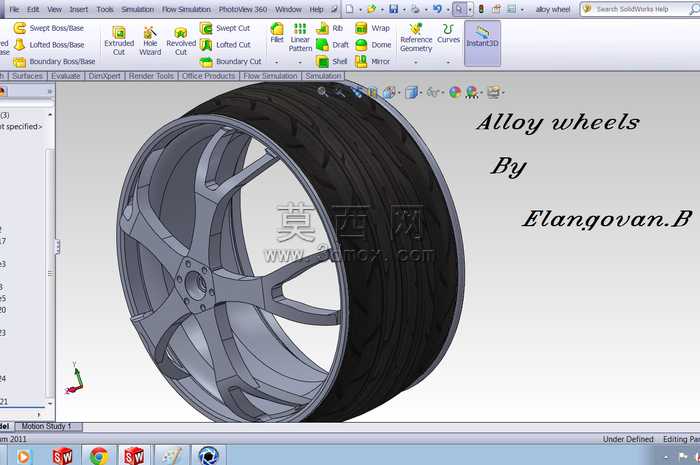Rebuild model with traffic light icon
The image size is (700, 465).
pyautogui.click(x=481, y=9)
